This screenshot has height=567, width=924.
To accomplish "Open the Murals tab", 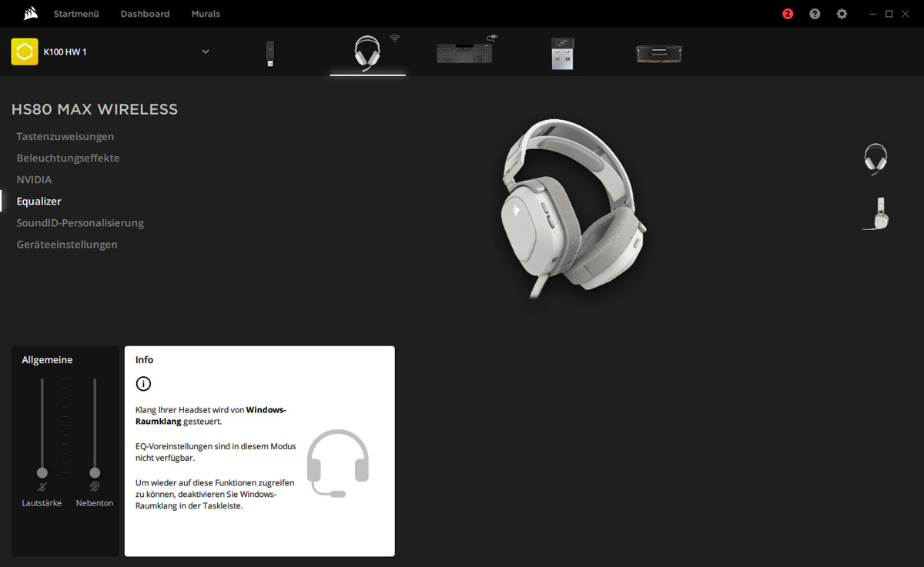I will (x=206, y=14).
